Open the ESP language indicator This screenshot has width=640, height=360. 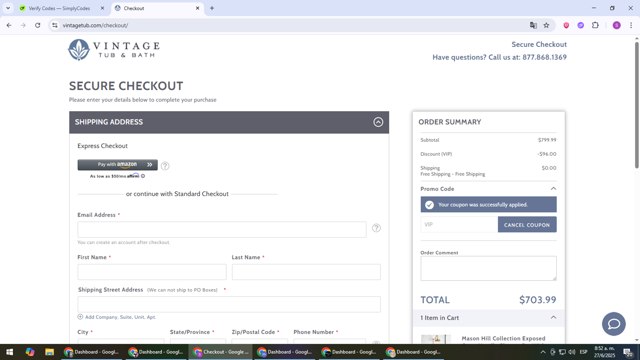coord(584,352)
